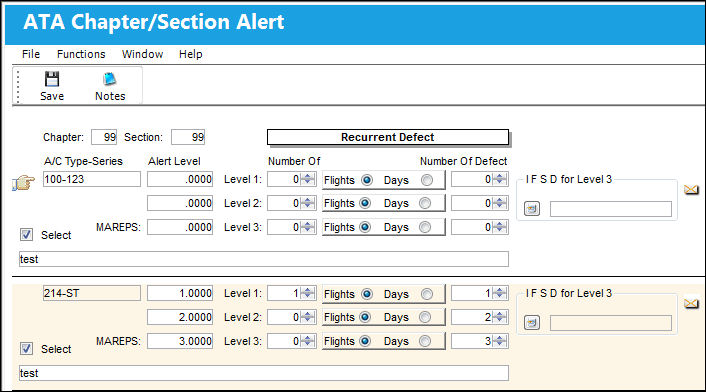Open the Window menu
This screenshot has height=392, width=706.
click(142, 54)
